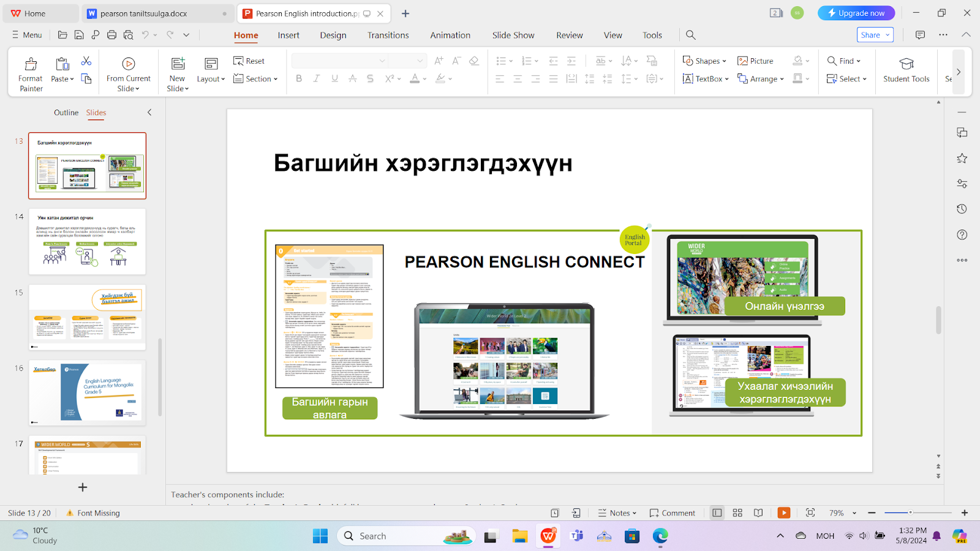Click the Upgrade now button

[x=856, y=13]
